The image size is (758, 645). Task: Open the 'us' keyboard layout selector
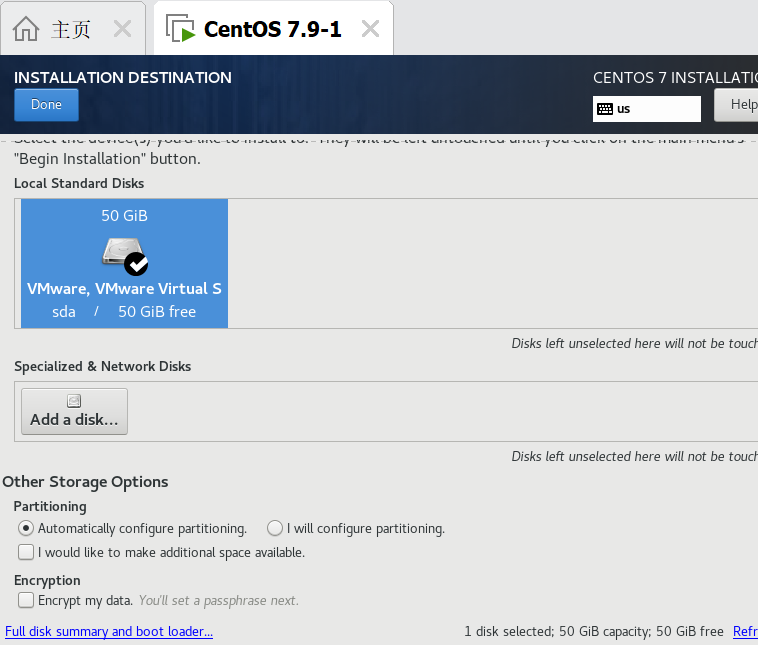(647, 109)
